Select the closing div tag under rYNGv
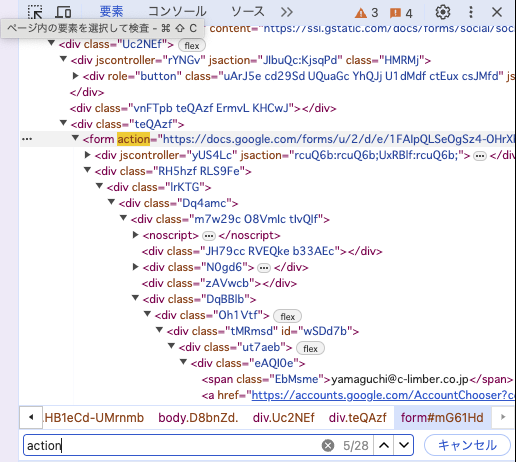The image size is (516, 462). [x=87, y=92]
